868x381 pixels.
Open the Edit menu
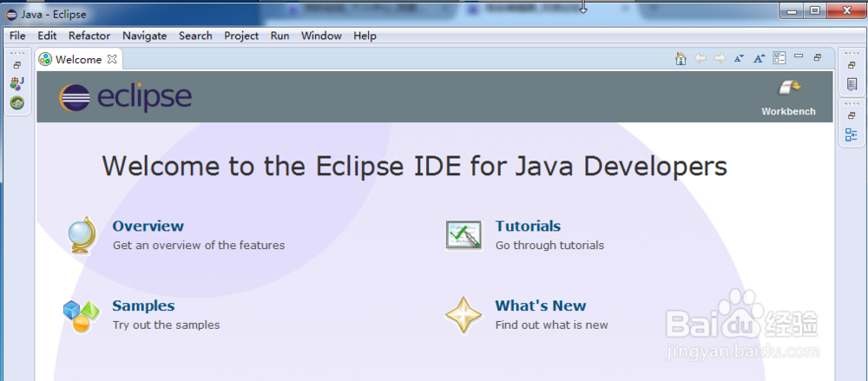[x=47, y=36]
